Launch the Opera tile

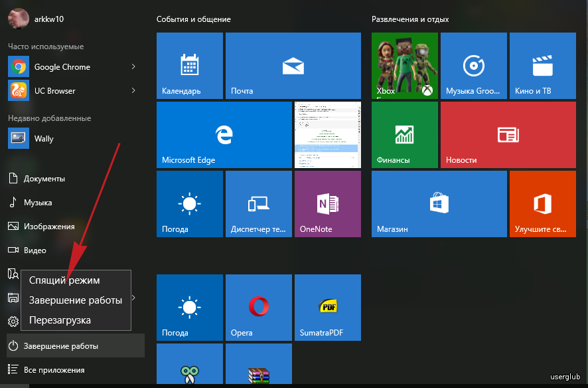[259, 308]
